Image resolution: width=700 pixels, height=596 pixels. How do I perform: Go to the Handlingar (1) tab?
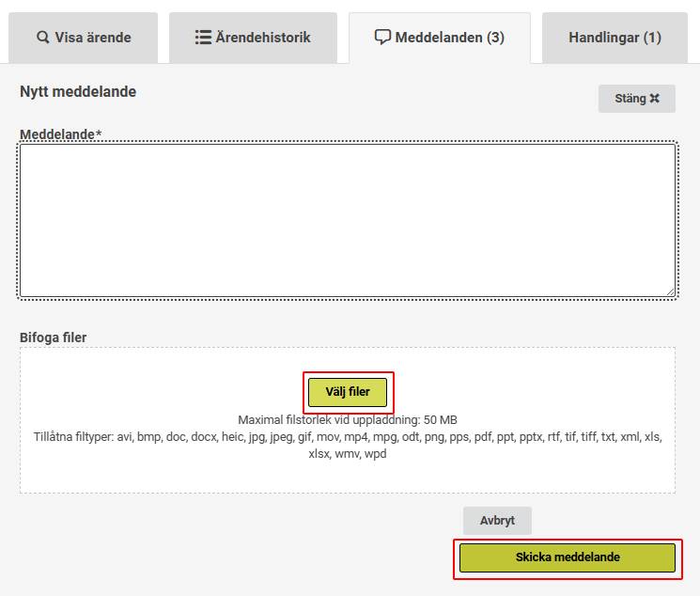pyautogui.click(x=614, y=39)
